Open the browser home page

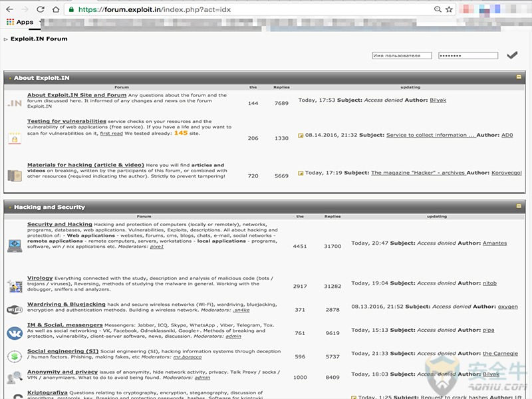56,9
